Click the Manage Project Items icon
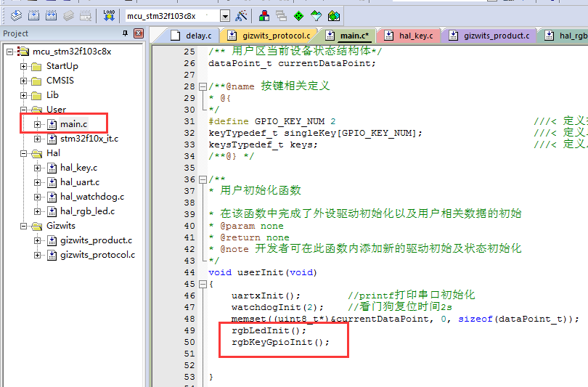 [264, 15]
